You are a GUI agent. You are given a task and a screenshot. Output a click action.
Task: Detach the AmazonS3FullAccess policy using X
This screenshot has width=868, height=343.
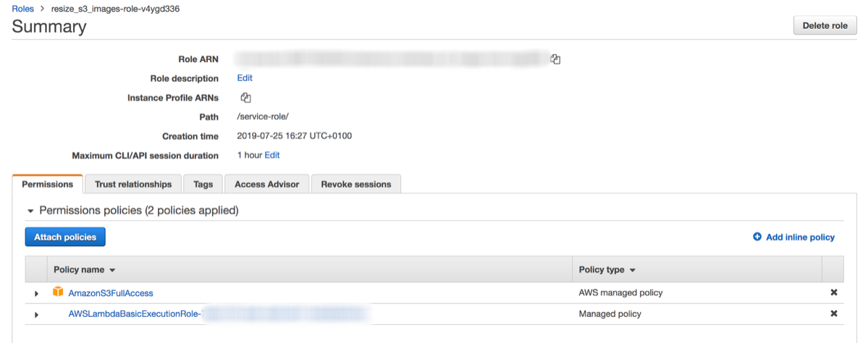[833, 293]
